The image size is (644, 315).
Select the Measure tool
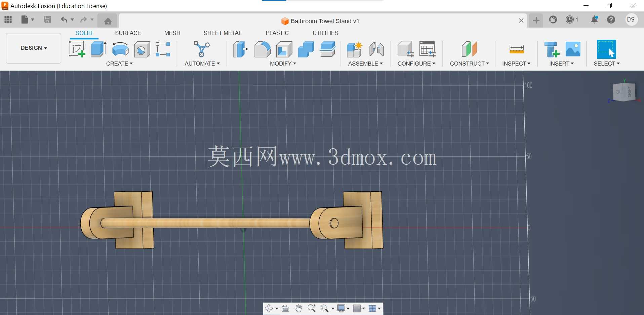[x=517, y=49]
